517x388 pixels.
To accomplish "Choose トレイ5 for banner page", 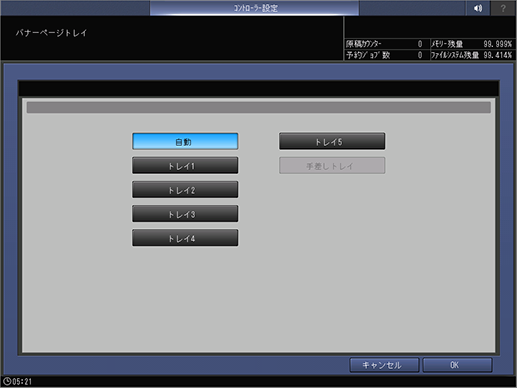I will (x=332, y=141).
